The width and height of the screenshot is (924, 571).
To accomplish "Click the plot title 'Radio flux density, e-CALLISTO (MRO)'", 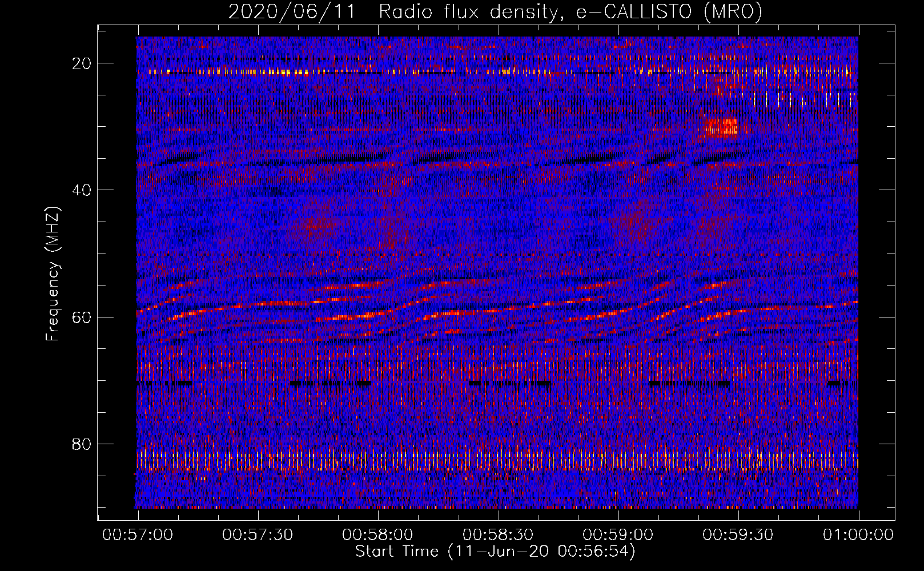I will [x=571, y=12].
